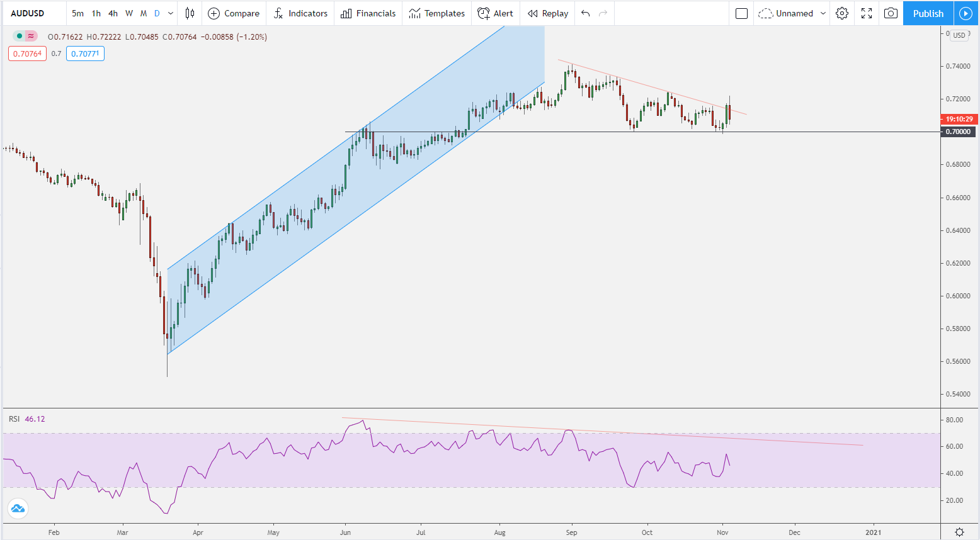Click the 0.7 spread value
The image size is (980, 540).
click(57, 53)
